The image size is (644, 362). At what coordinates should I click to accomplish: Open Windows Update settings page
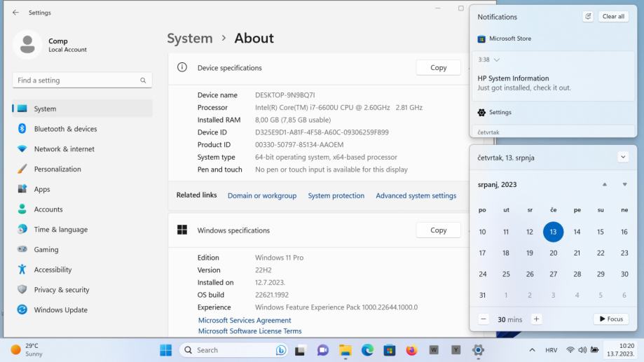[60, 310]
